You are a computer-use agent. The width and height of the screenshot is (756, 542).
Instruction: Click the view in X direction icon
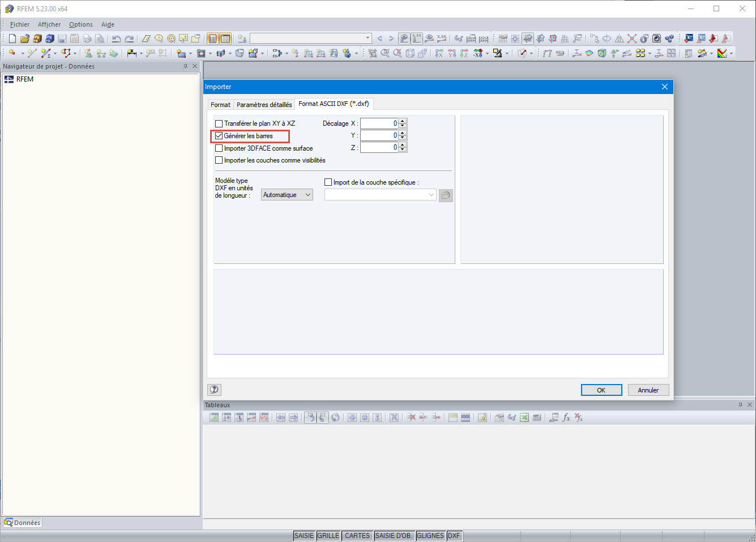[x=439, y=53]
